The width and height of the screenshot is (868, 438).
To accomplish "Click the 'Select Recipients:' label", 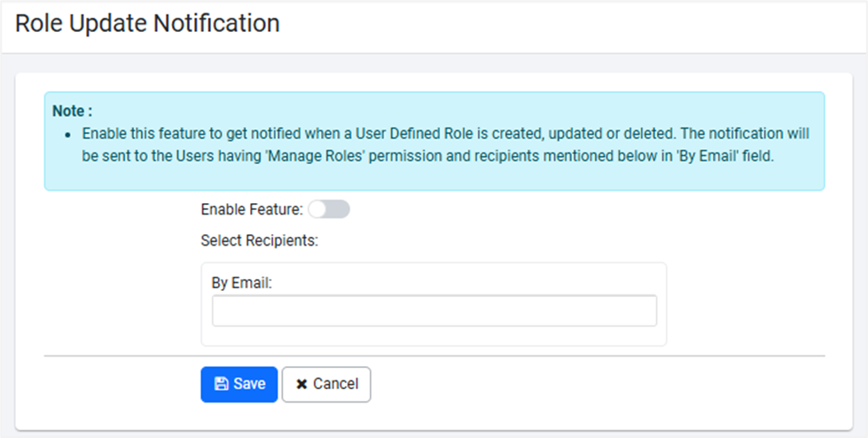I will point(259,240).
